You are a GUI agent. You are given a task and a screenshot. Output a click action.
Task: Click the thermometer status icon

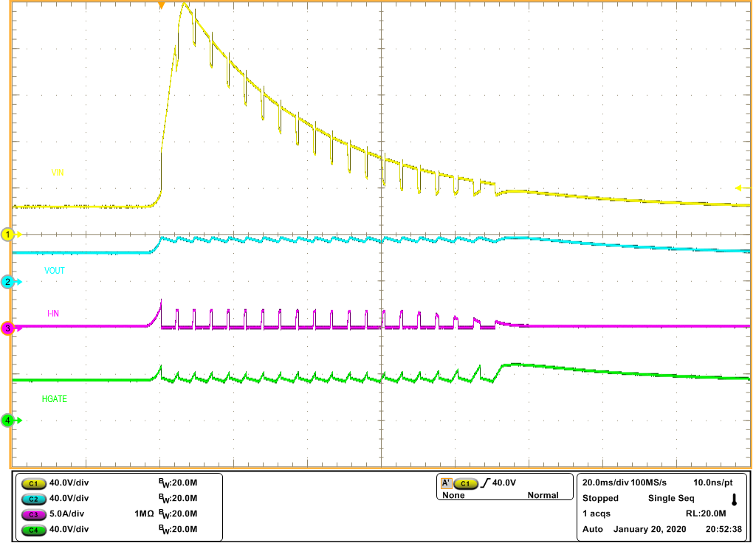[x=732, y=500]
